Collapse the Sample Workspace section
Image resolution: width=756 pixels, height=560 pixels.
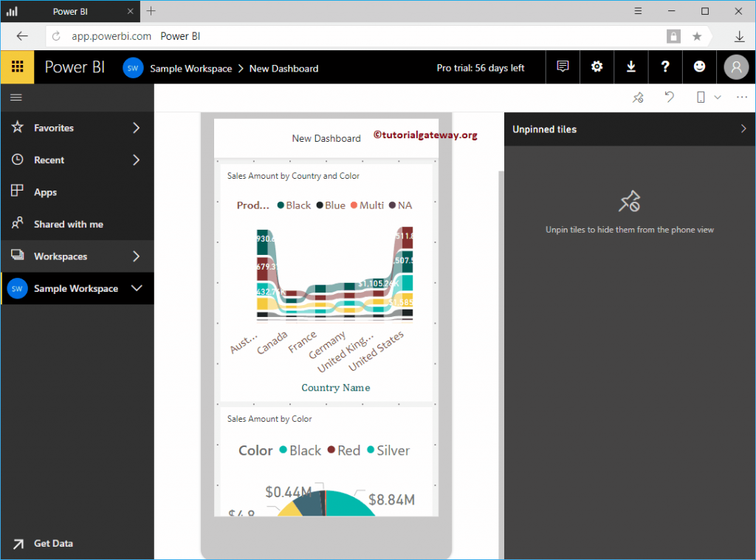(136, 288)
